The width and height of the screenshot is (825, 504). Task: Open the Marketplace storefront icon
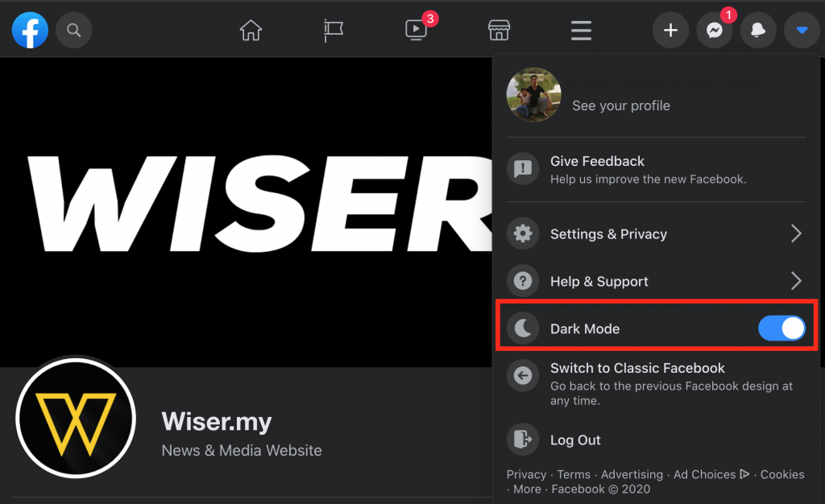point(499,31)
